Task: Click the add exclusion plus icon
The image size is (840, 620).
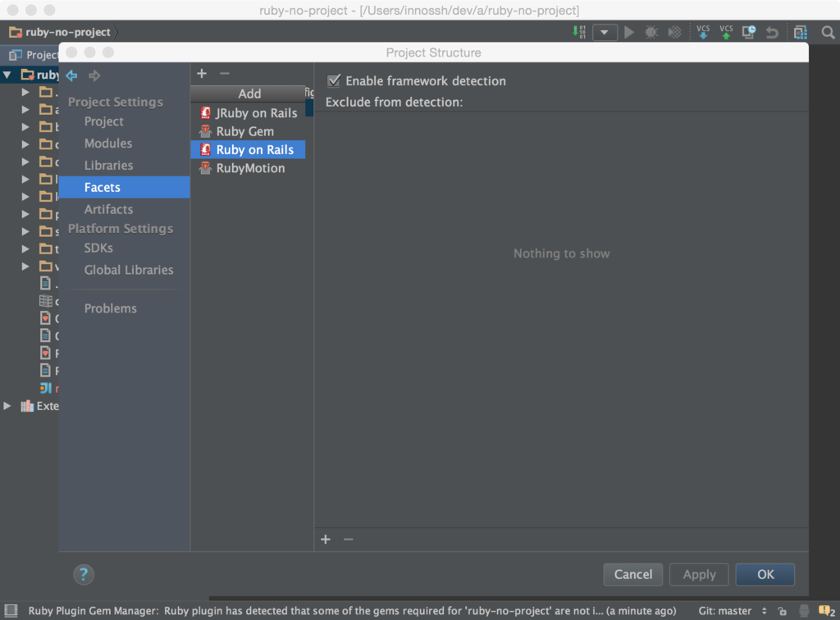Action: (325, 539)
